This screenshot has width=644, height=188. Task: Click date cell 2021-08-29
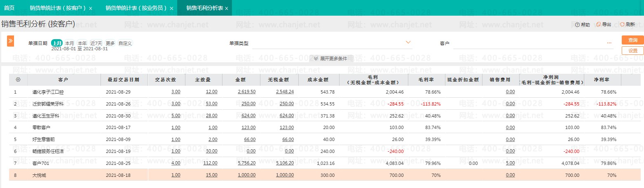pyautogui.click(x=118, y=92)
